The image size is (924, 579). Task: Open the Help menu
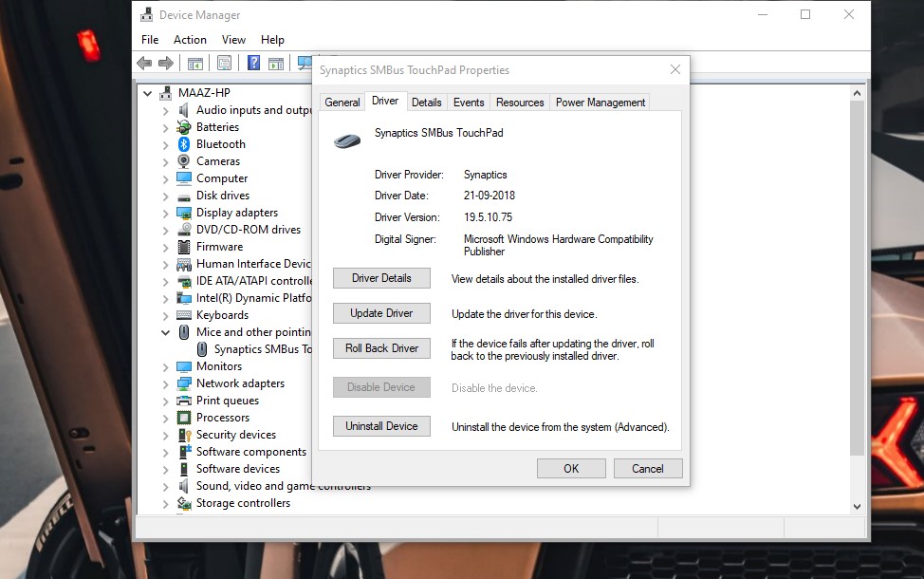272,40
